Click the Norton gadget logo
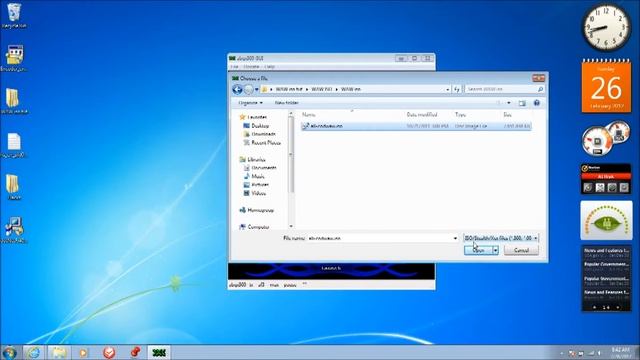 point(591,168)
